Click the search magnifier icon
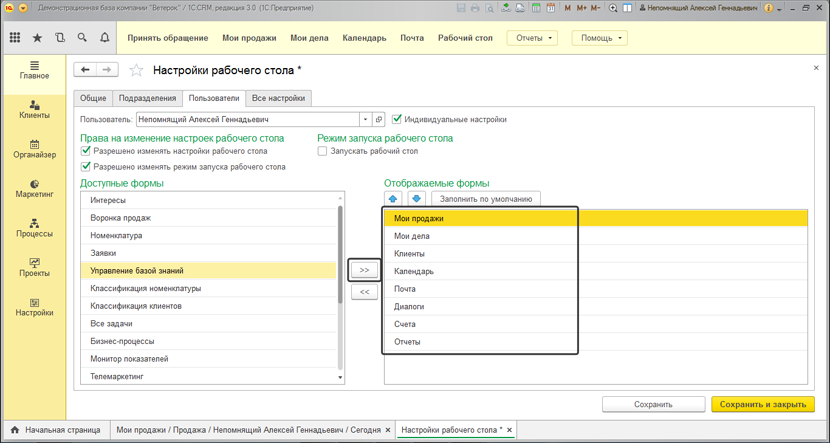Screen dimensions: 830x443 [x=82, y=38]
